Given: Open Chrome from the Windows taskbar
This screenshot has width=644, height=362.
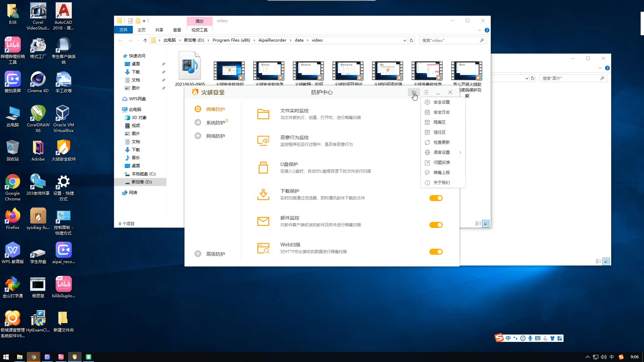Looking at the screenshot, I should [34, 357].
